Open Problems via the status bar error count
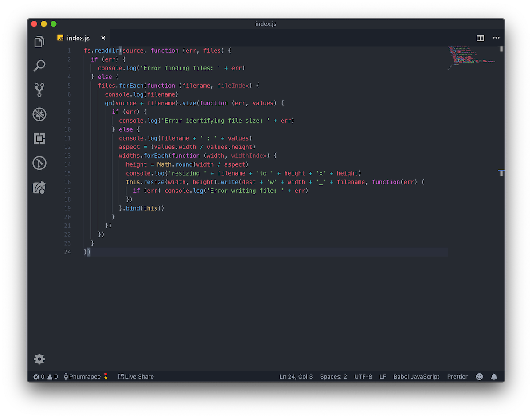Viewport: 532px width, 418px height. coord(39,377)
